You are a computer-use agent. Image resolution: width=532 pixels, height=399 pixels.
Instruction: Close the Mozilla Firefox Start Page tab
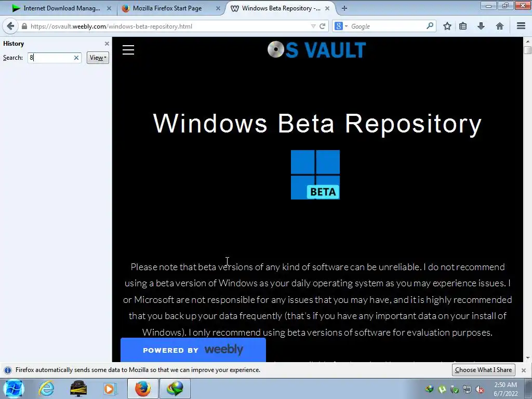(218, 8)
